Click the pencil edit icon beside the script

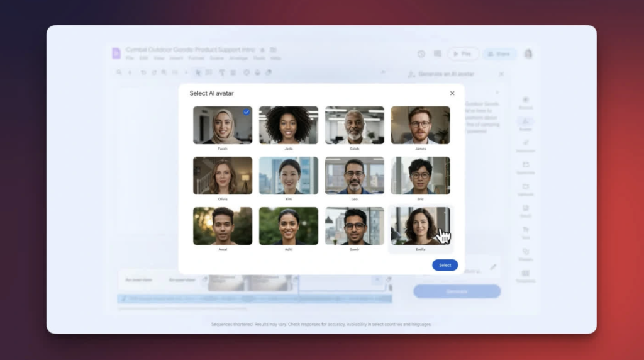[x=493, y=267]
